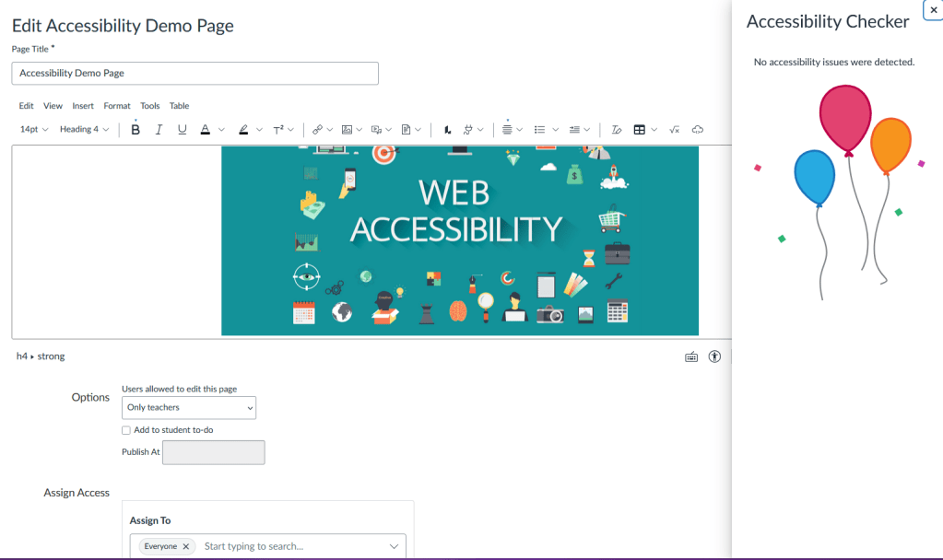Open the Only teachers edit permission dropdown

(x=189, y=407)
